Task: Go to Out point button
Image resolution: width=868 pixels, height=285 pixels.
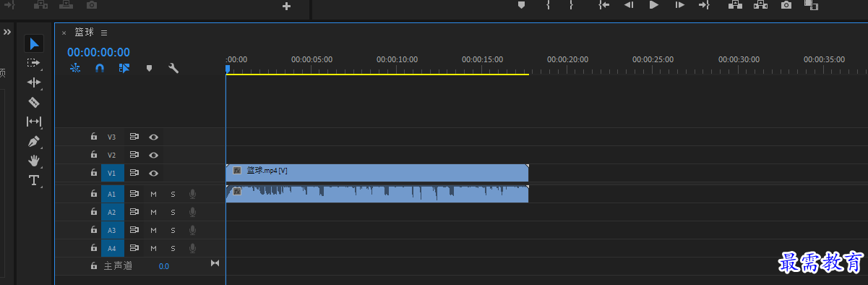Action: [704, 5]
